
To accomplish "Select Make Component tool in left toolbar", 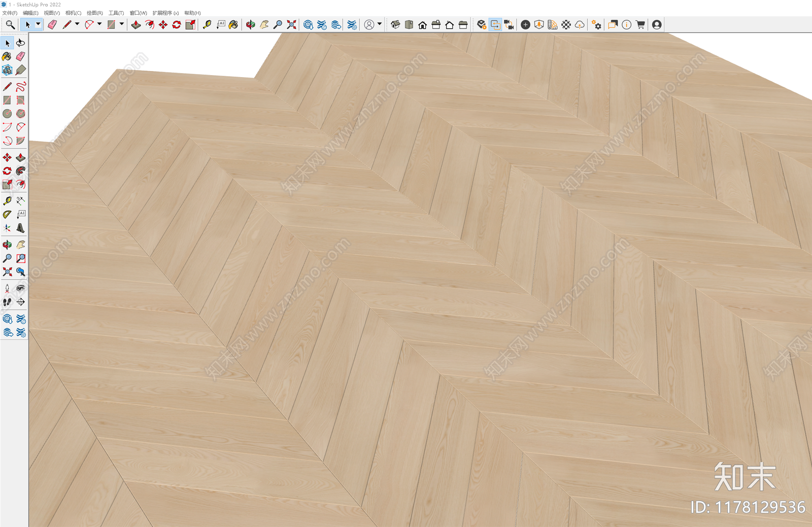I will click(7, 70).
